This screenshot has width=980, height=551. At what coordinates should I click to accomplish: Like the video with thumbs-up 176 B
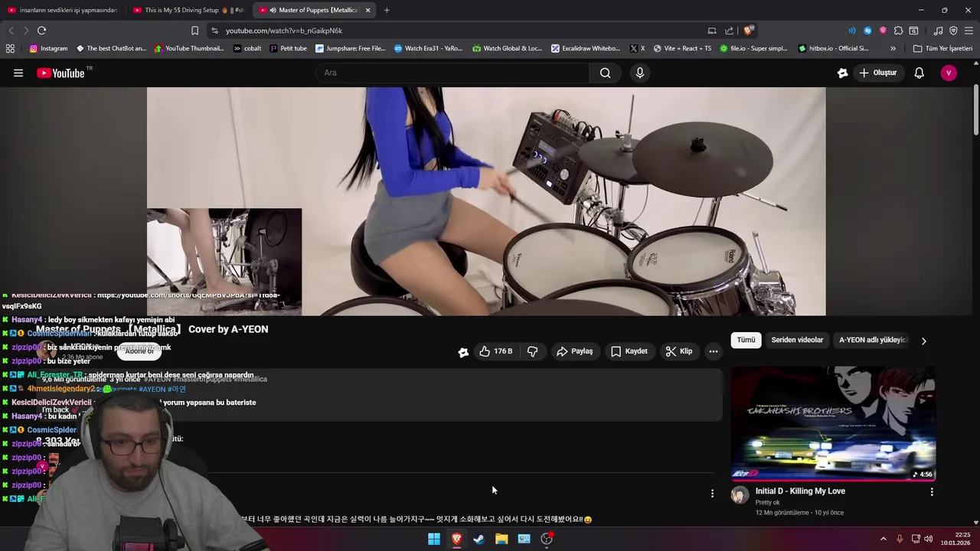tap(495, 351)
